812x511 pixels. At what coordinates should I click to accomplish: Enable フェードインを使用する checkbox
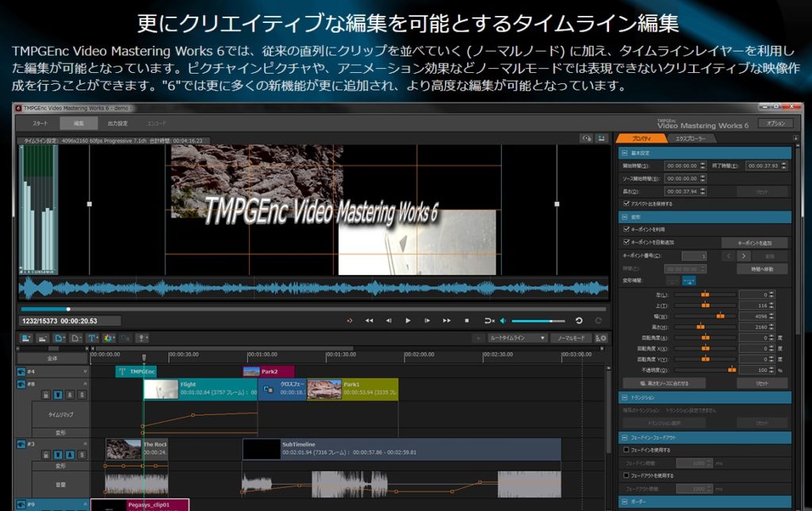(626, 450)
